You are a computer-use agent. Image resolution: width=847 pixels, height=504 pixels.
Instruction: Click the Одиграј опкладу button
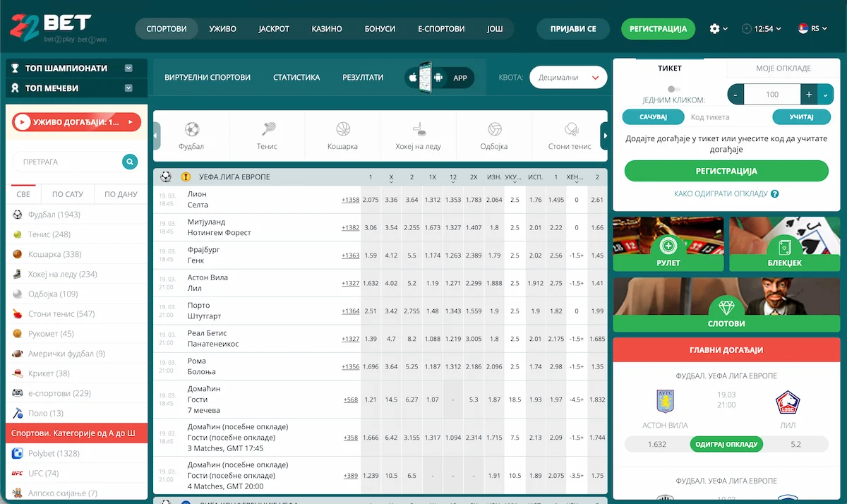(x=726, y=444)
